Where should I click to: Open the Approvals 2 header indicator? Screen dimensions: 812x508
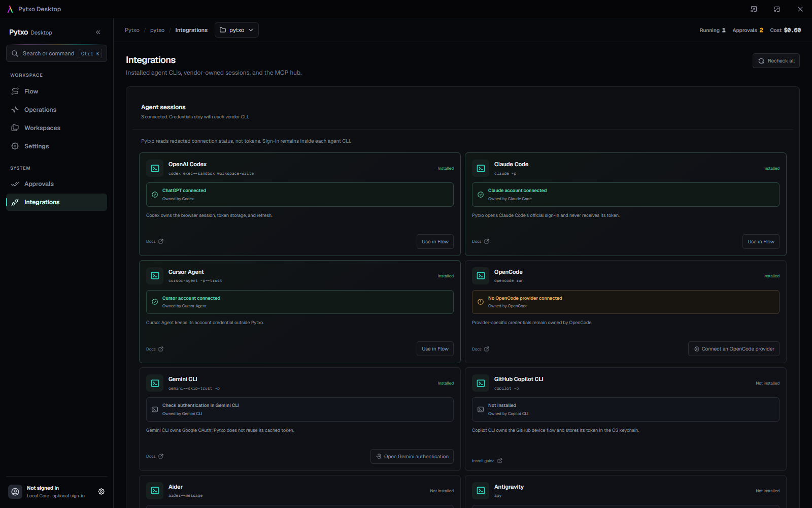748,30
